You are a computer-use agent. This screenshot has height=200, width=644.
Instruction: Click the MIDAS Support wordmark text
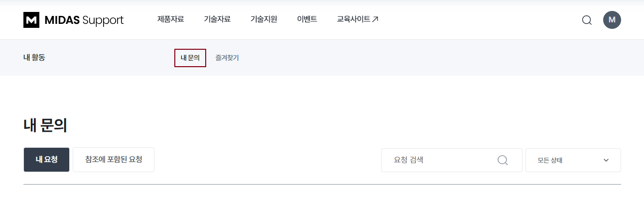click(x=84, y=20)
